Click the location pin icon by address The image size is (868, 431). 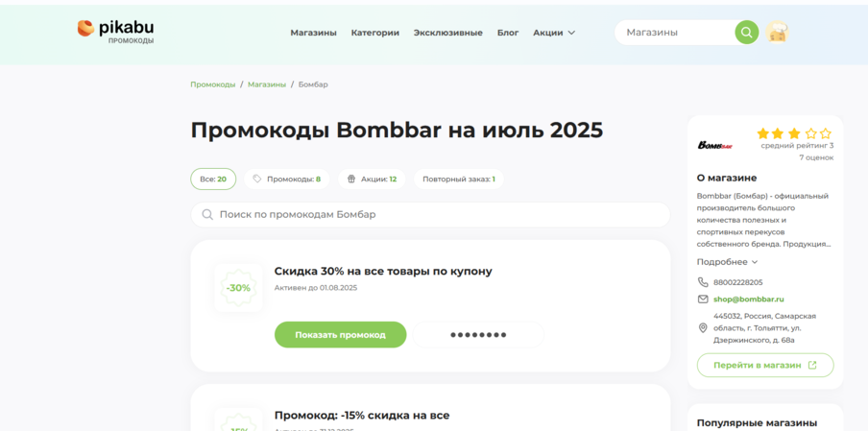coord(703,328)
